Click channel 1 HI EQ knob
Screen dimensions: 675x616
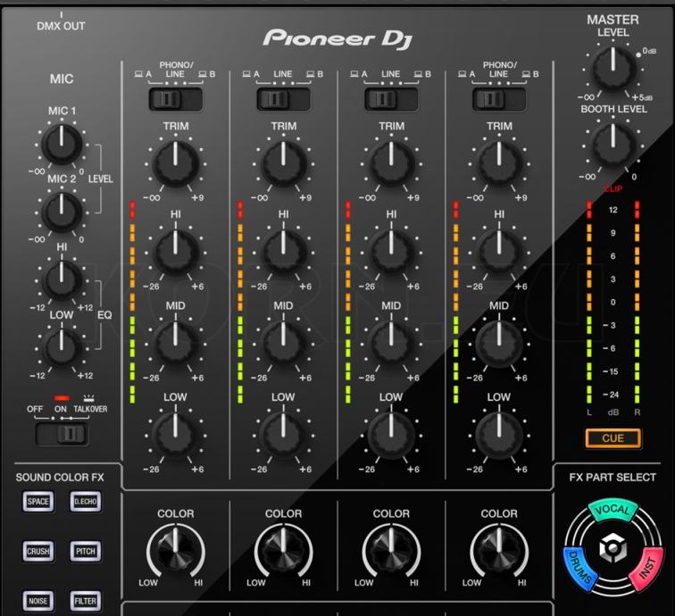point(176,253)
